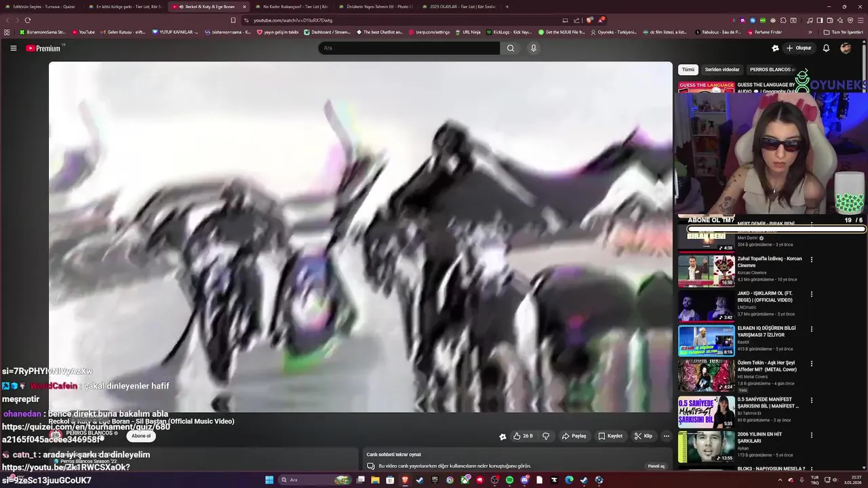Open the Windows Start menu
The height and width of the screenshot is (488, 868).
[x=269, y=480]
